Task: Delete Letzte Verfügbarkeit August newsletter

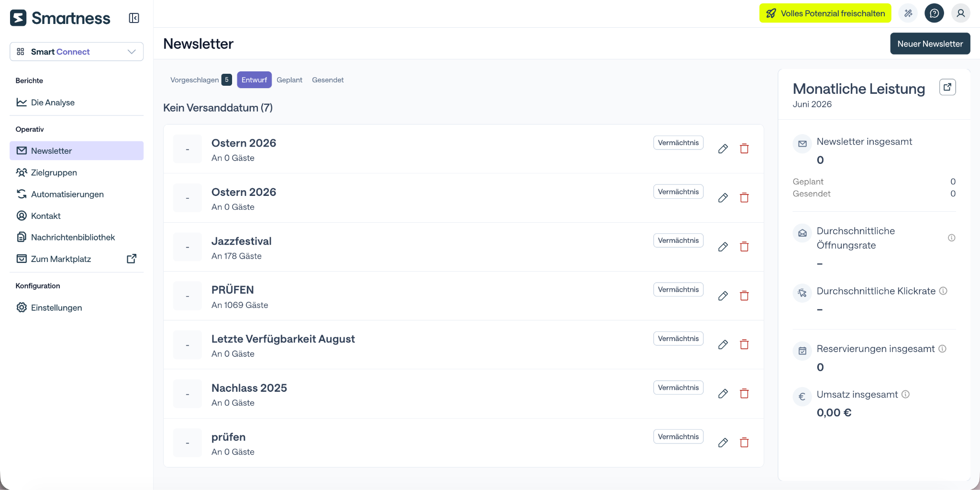Action: coord(744,345)
